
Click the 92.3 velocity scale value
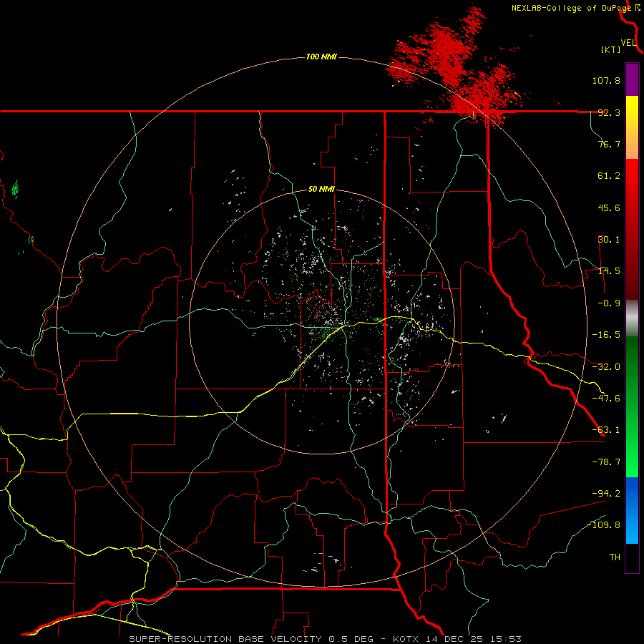click(x=609, y=112)
